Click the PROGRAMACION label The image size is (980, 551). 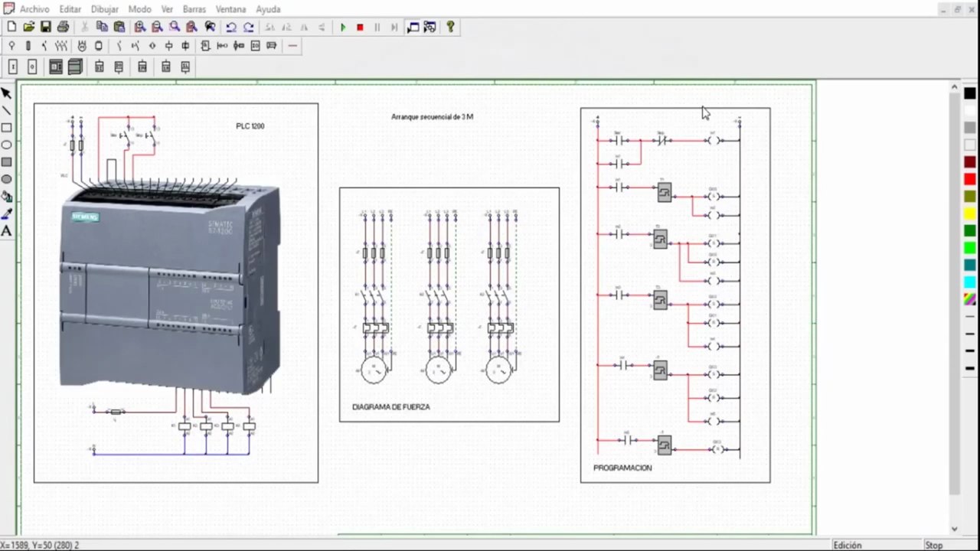tap(622, 468)
